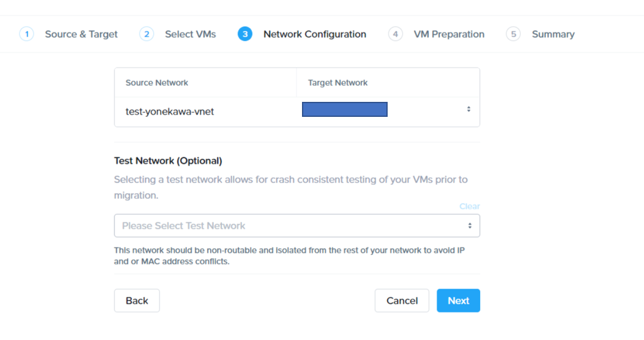
Task: Go to the Source & Target step
Action: pos(81,34)
